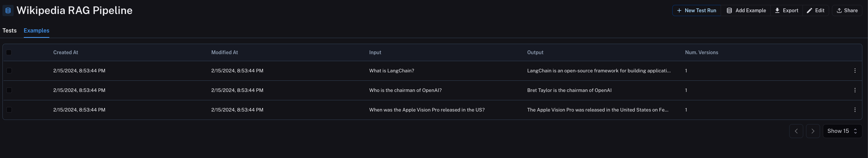868x158 pixels.
Task: Share the Wikipedia RAG Pipeline dataset
Action: (847, 10)
